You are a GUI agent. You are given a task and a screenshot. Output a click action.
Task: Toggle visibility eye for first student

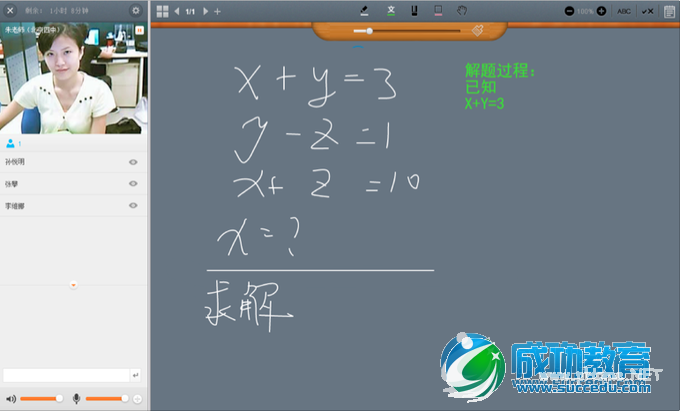click(133, 162)
